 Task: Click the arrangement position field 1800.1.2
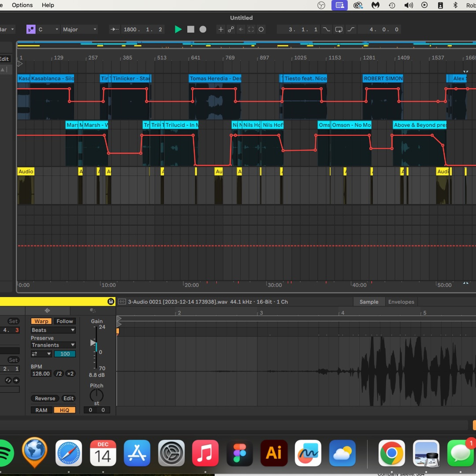click(143, 29)
